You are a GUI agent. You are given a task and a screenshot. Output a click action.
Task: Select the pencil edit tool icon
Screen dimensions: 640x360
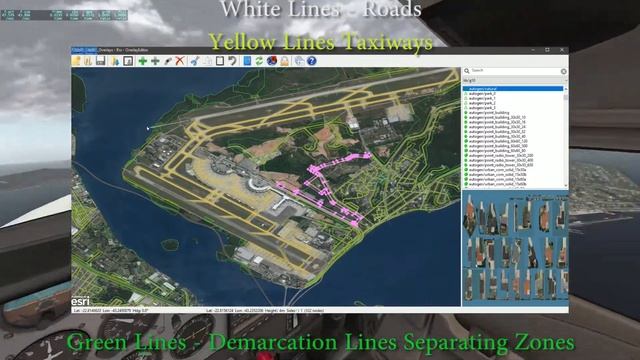(168, 61)
